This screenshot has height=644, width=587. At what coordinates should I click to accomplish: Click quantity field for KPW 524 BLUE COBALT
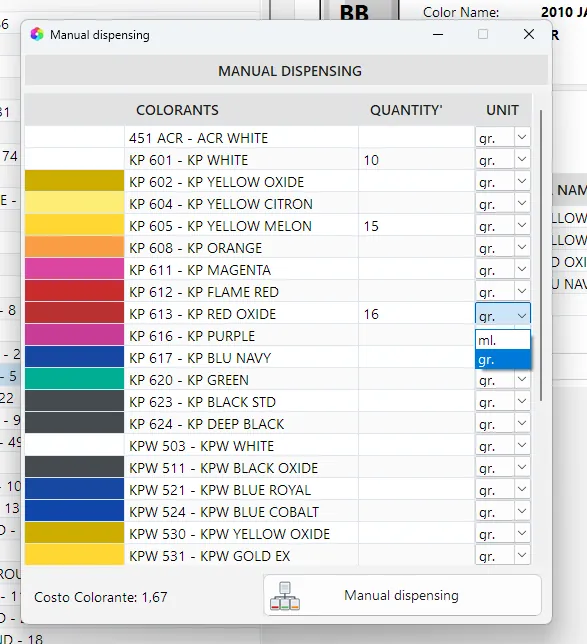pyautogui.click(x=417, y=511)
